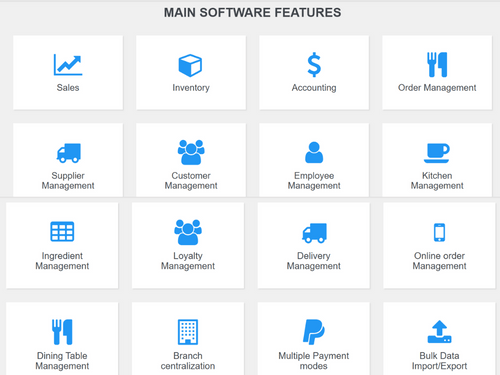Open the Inventory feature label

click(x=191, y=88)
